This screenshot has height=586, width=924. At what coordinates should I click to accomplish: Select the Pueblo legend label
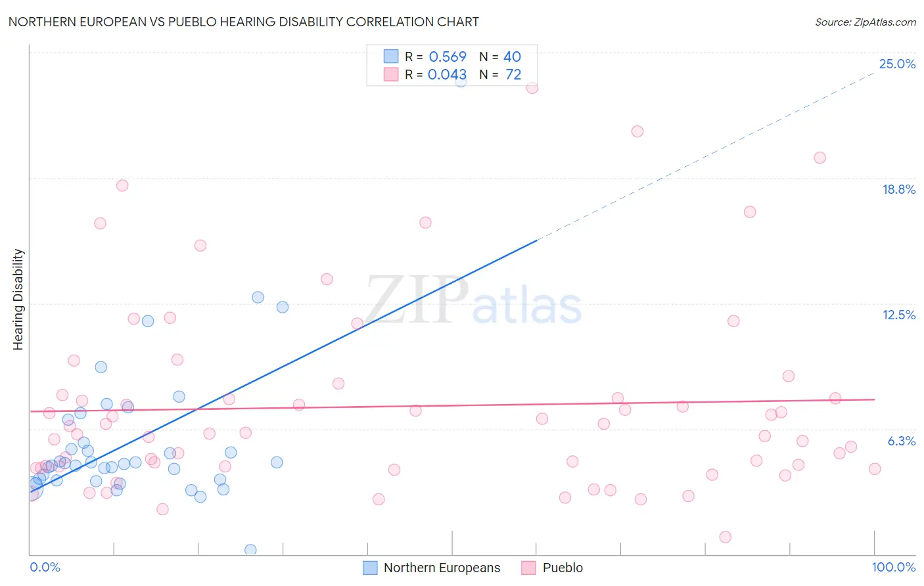(x=563, y=568)
